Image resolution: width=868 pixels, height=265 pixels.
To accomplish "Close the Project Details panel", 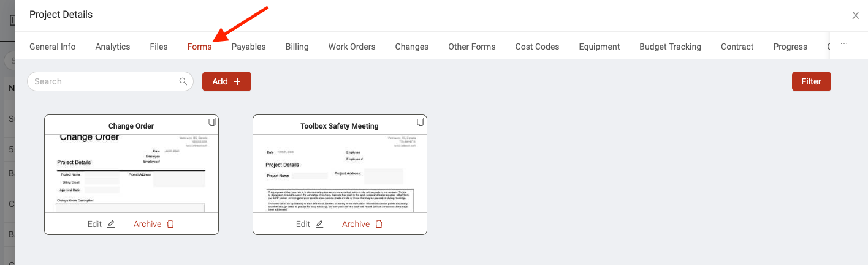I will coord(856,15).
